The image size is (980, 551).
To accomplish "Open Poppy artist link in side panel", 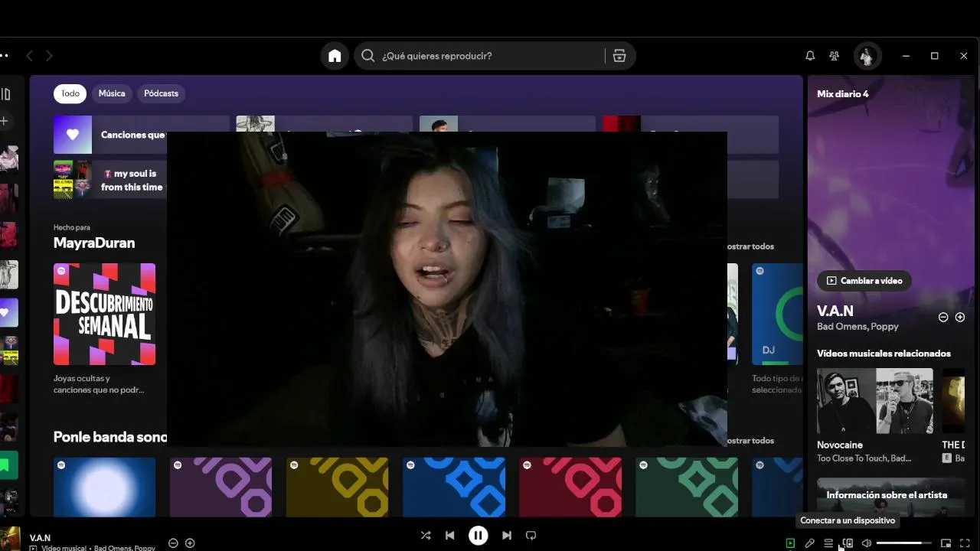I will point(886,327).
